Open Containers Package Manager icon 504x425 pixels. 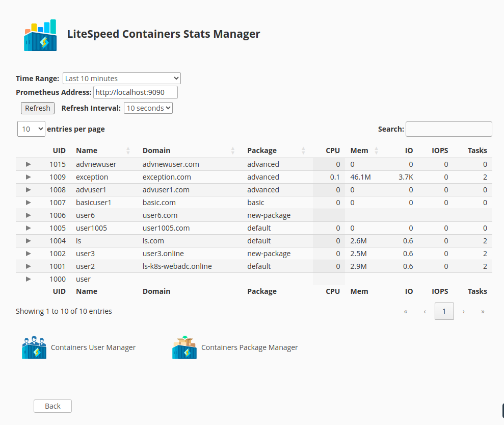184,347
